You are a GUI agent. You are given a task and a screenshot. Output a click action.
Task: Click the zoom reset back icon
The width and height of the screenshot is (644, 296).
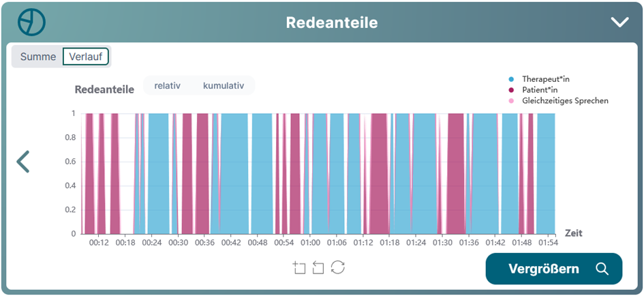point(318,267)
